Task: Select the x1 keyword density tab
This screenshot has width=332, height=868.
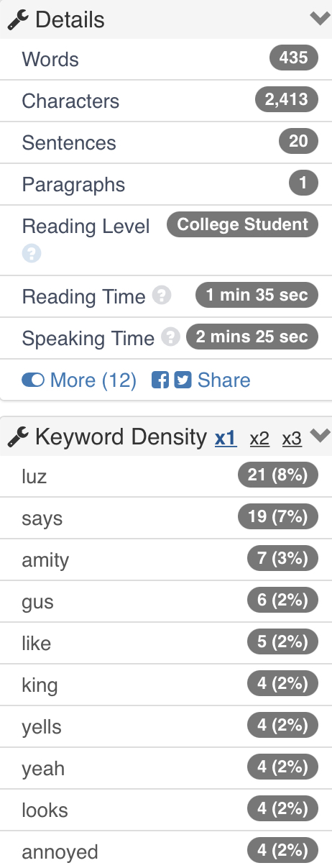Action: click(226, 438)
